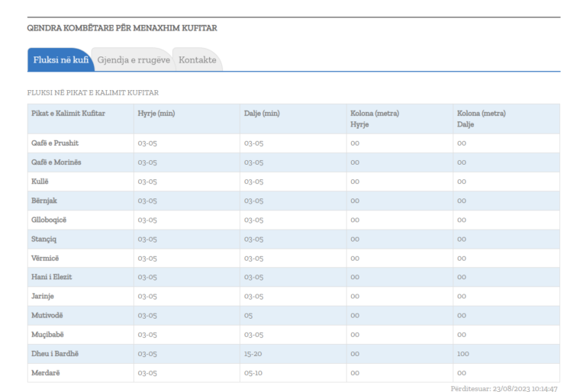
Task: Click the 03-05 exit time for Kullë
Action: coord(254,182)
